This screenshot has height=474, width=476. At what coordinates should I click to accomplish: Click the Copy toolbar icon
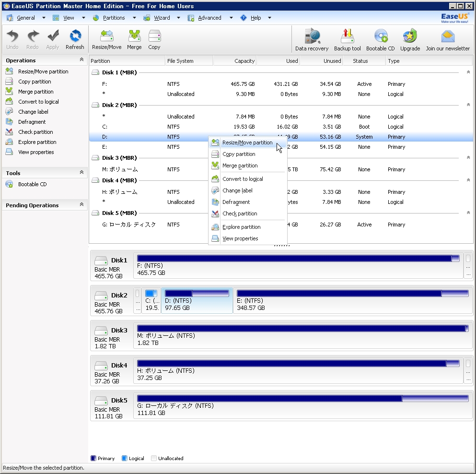click(x=154, y=39)
